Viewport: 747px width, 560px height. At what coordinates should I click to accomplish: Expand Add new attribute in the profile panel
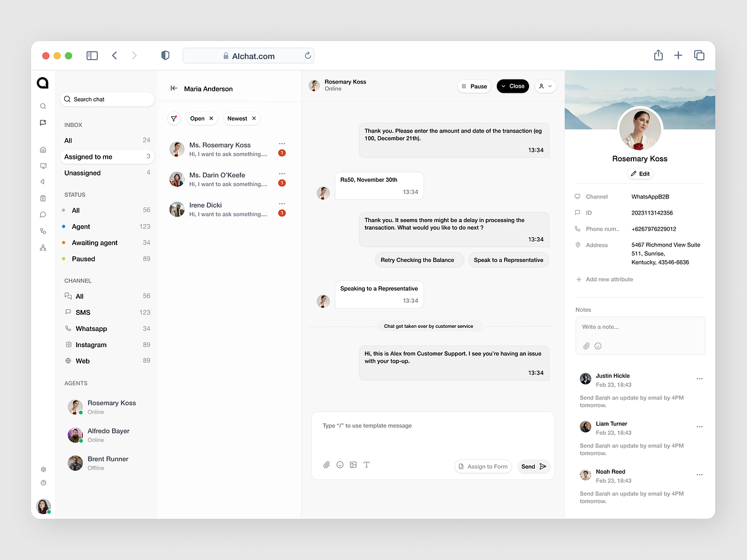(x=604, y=279)
